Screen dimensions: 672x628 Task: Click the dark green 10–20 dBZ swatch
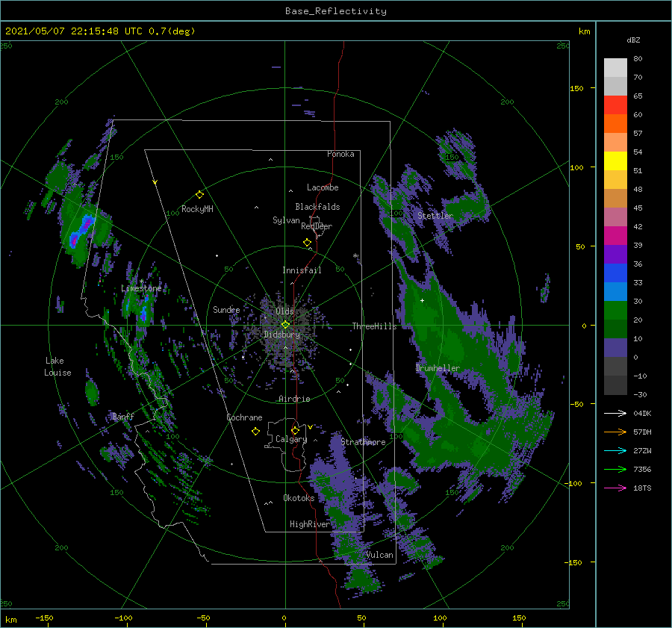(615, 329)
